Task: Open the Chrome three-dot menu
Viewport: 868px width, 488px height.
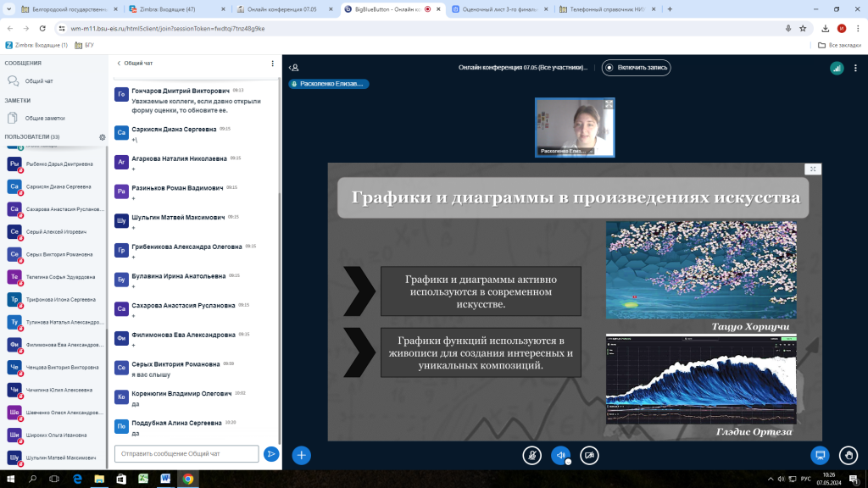Action: [x=858, y=28]
